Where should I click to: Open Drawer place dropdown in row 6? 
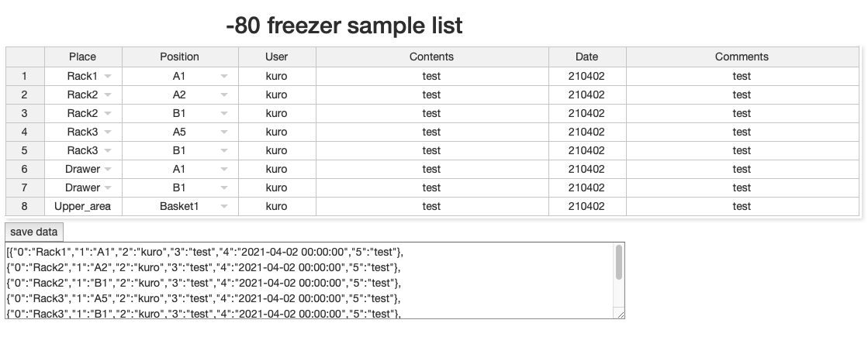click(108, 169)
